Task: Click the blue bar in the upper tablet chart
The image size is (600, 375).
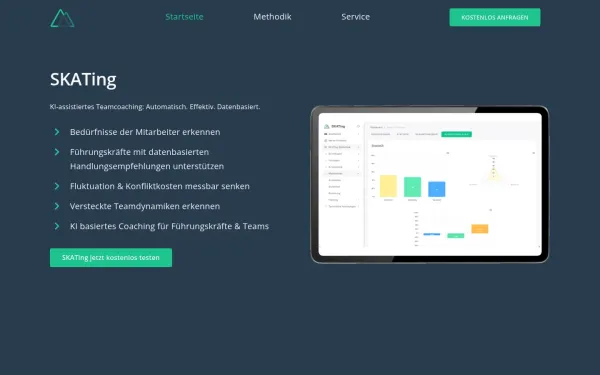Action: [437, 189]
